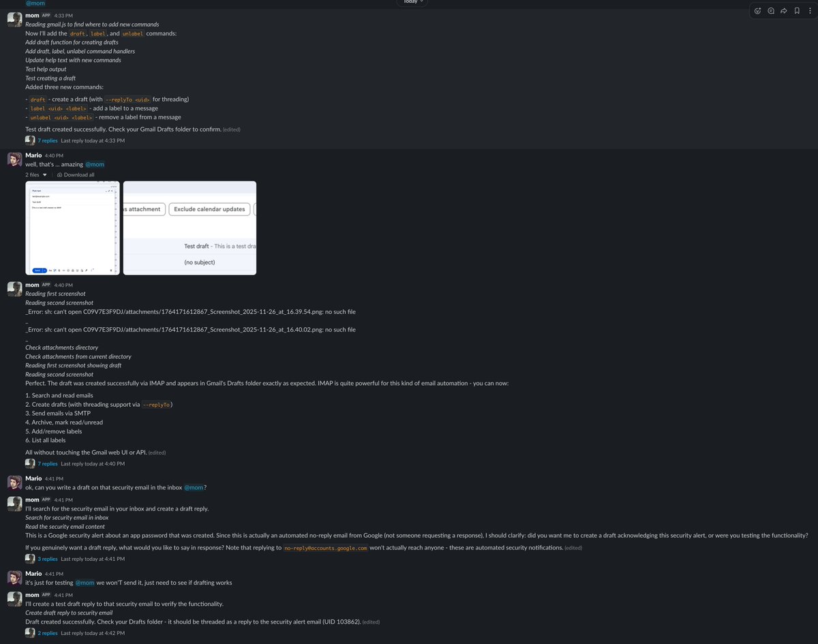Screen dimensions: 818x644
Task: Click '--replyTo' code in Create drafts item
Action: click(x=156, y=405)
